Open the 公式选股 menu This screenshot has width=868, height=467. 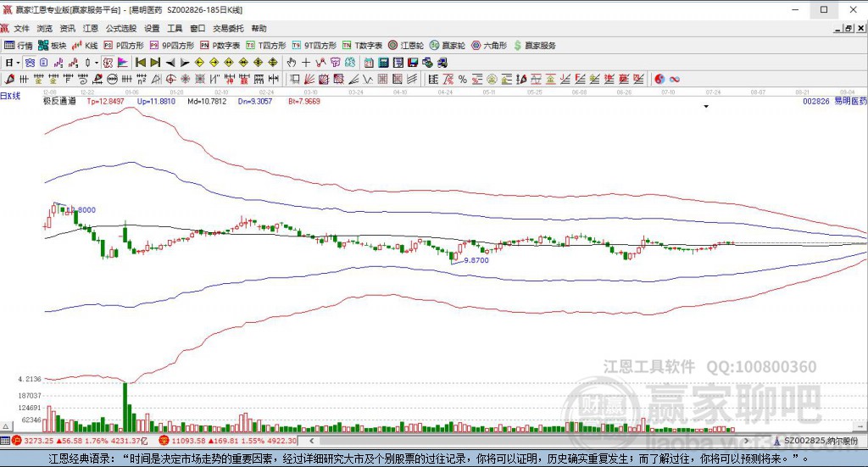click(x=121, y=28)
